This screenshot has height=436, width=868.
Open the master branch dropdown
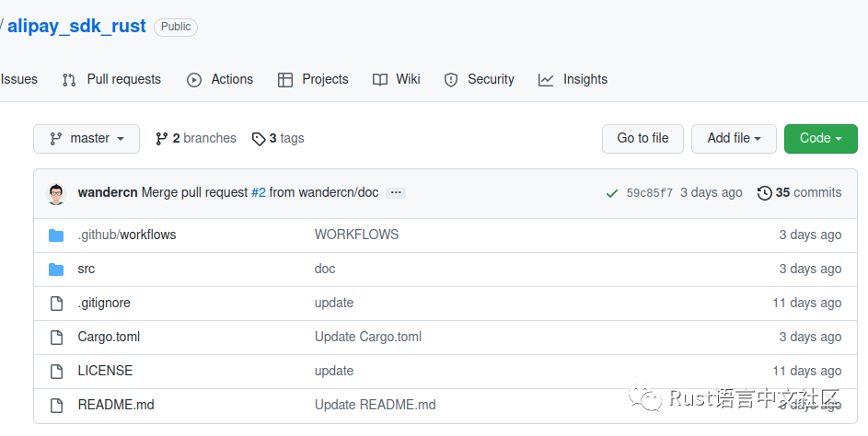pos(87,138)
